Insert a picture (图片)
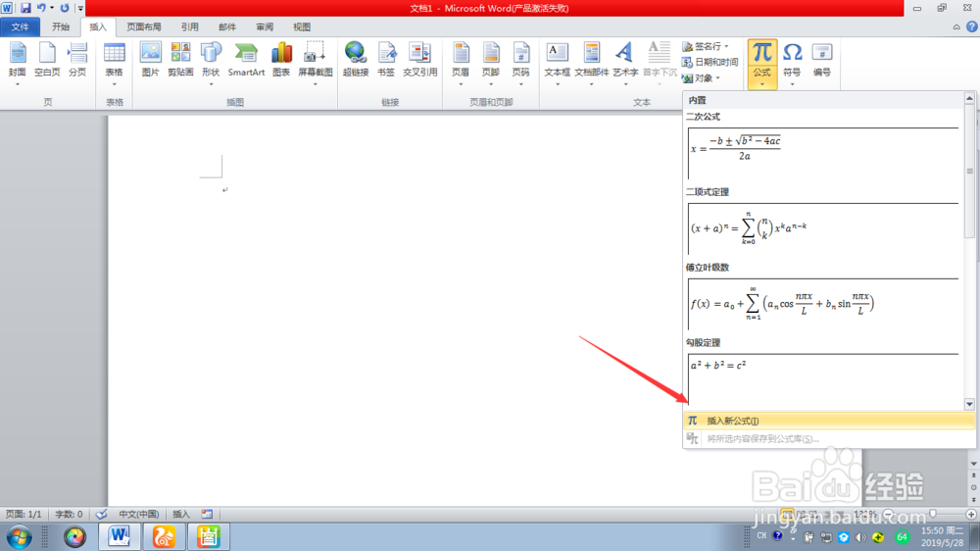Image resolution: width=980 pixels, height=551 pixels. (150, 60)
